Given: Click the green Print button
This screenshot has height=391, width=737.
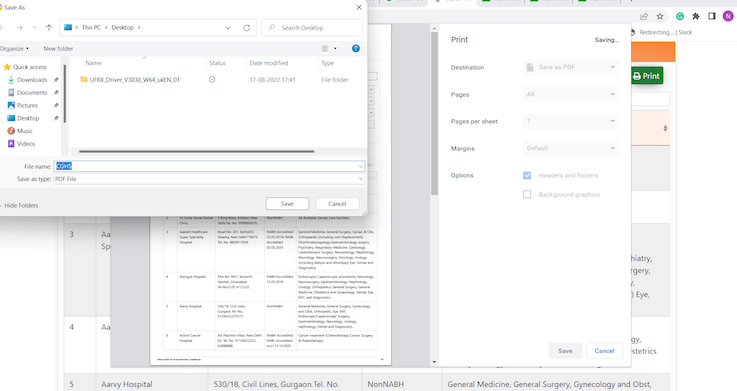Looking at the screenshot, I should point(647,76).
